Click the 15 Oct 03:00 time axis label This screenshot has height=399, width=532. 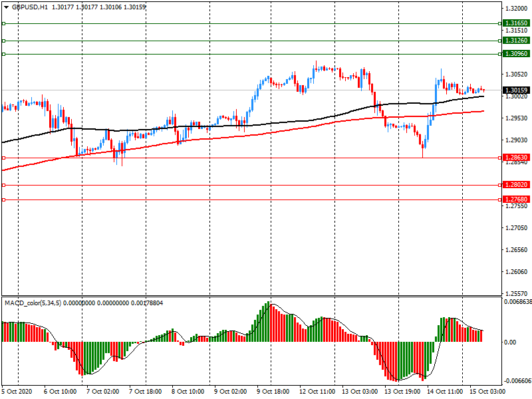(x=487, y=392)
